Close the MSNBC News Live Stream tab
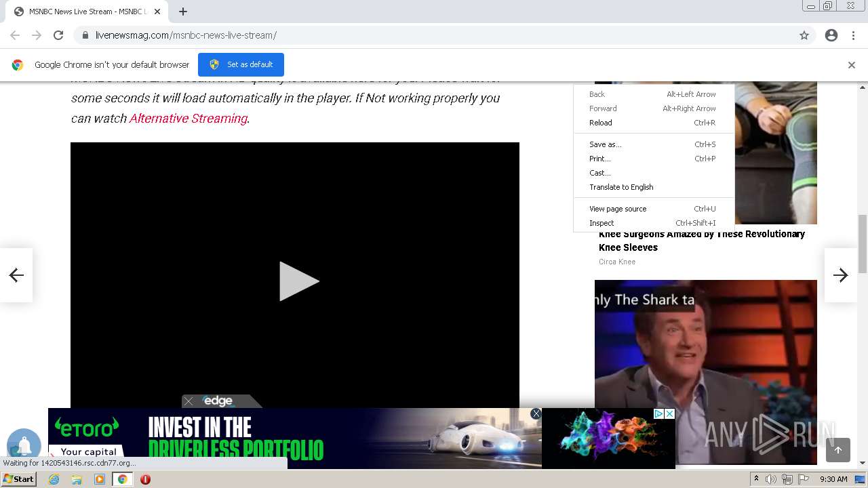Viewport: 868px width, 488px height. [157, 12]
